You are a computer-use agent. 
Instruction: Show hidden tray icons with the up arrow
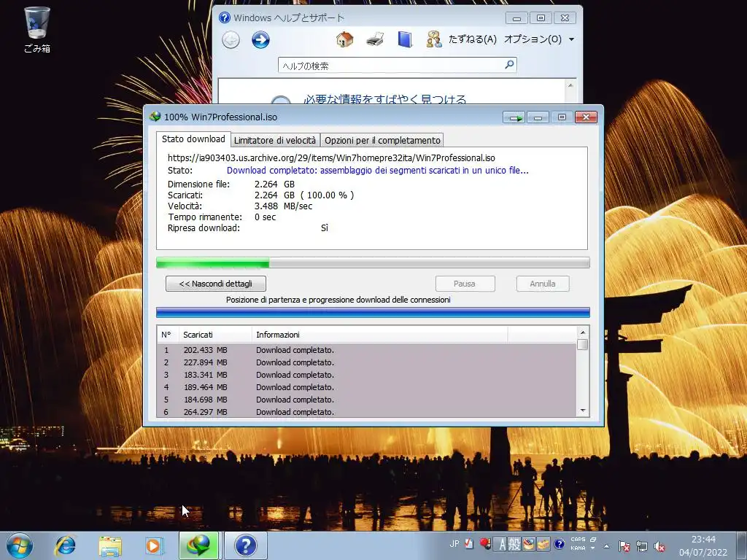tap(606, 547)
